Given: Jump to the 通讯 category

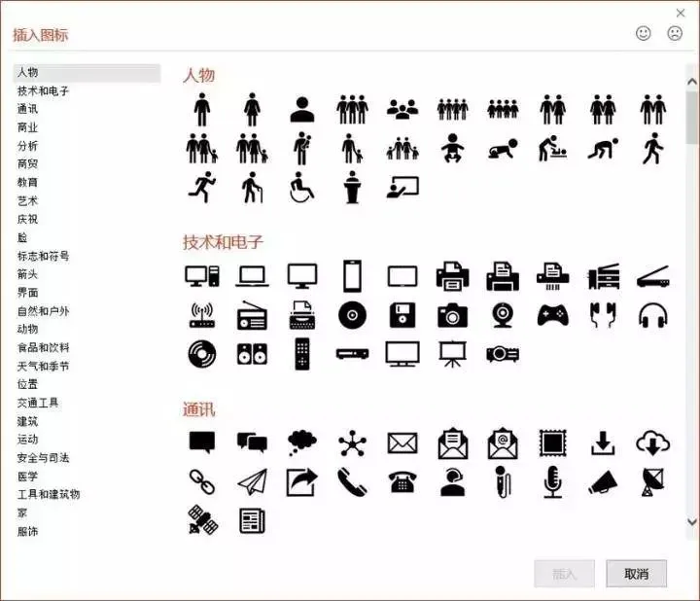Looking at the screenshot, I should (27, 109).
